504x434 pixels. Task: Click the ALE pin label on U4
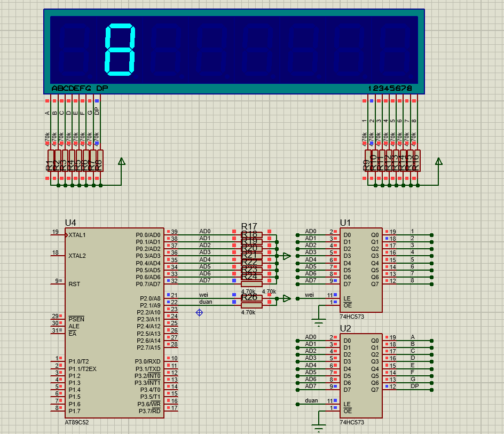[x=74, y=326]
